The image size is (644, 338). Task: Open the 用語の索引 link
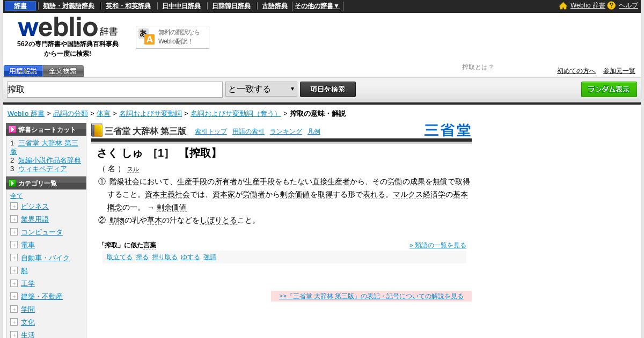click(248, 131)
